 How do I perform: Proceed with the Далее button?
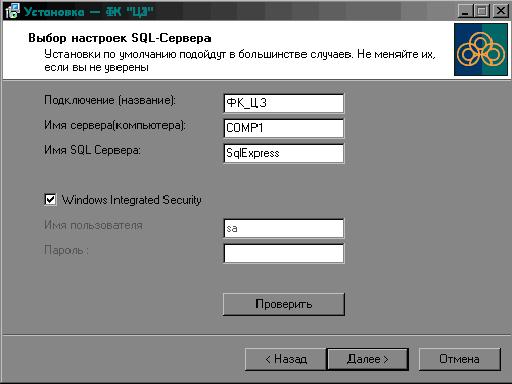click(368, 359)
